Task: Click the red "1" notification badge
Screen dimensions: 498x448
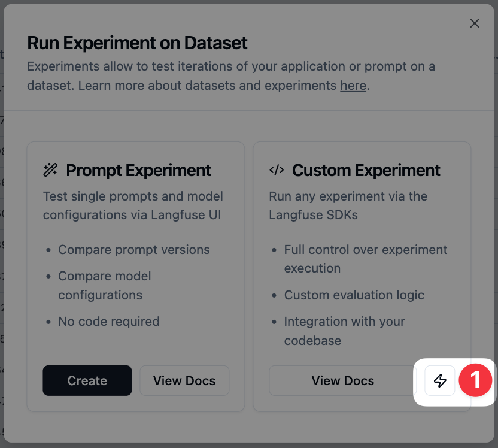Action: 475,380
